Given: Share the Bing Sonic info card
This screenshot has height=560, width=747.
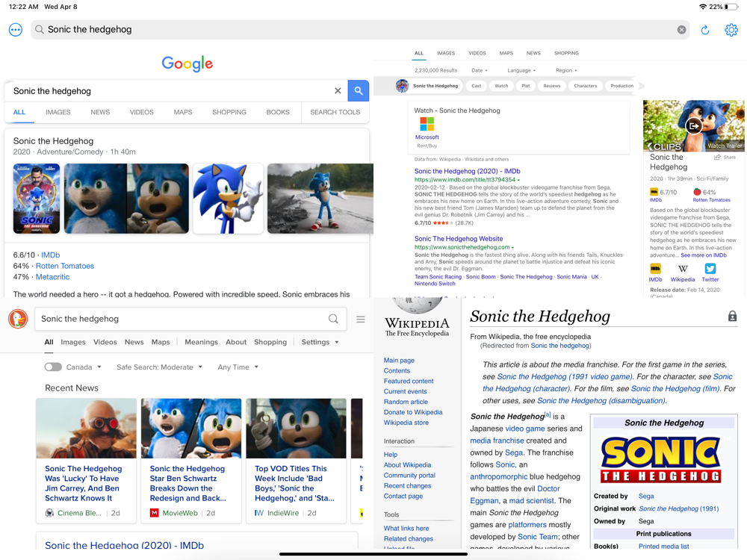Looking at the screenshot, I should [x=725, y=157].
